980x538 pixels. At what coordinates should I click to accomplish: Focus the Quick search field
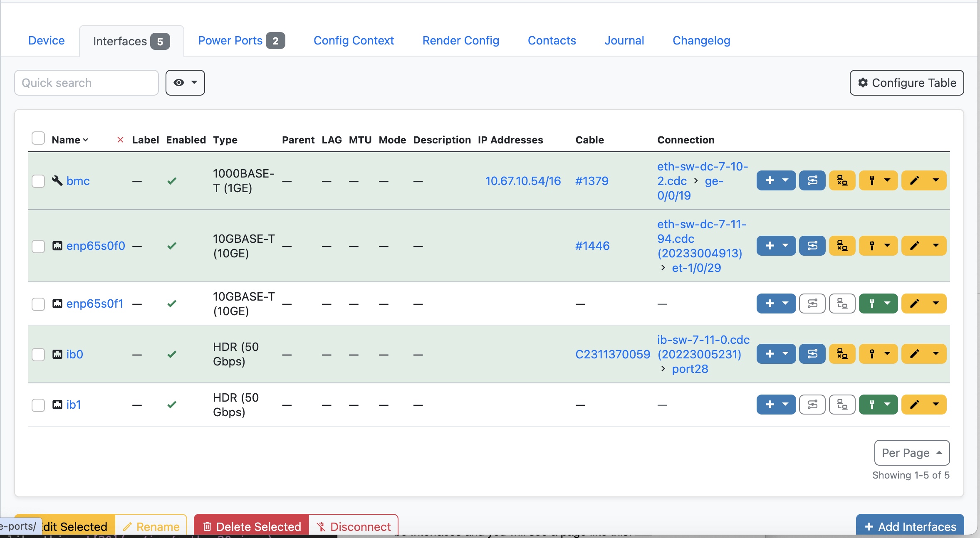87,83
